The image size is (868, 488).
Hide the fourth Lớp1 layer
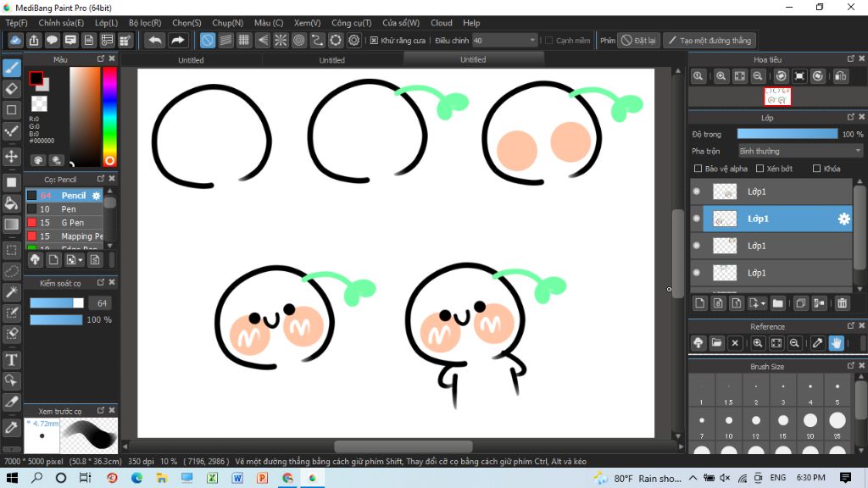(697, 273)
